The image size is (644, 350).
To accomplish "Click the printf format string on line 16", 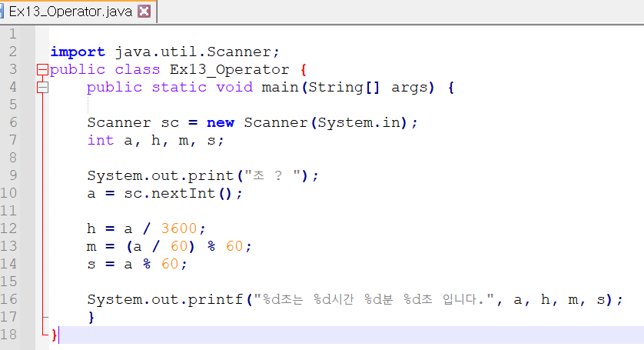I will click(x=373, y=299).
